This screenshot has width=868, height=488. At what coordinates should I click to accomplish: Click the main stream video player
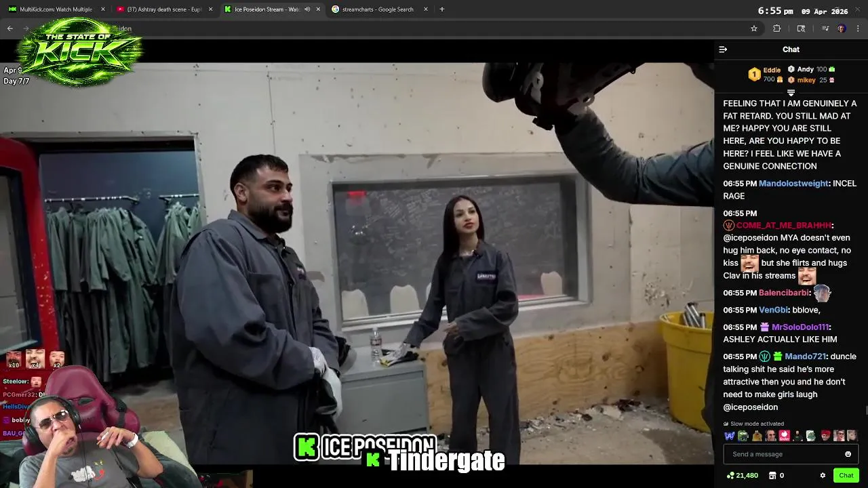click(x=357, y=263)
